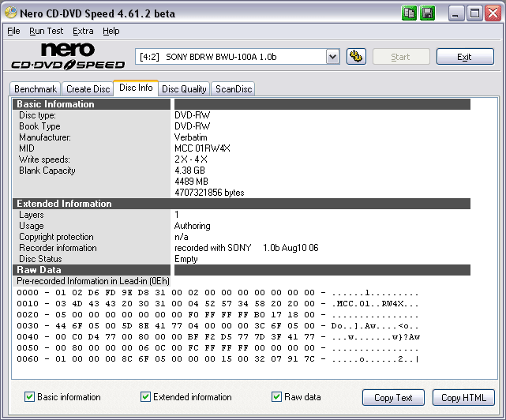Click the raw data row starting 0000
Viewport: 506px width, 420px height.
(x=218, y=293)
